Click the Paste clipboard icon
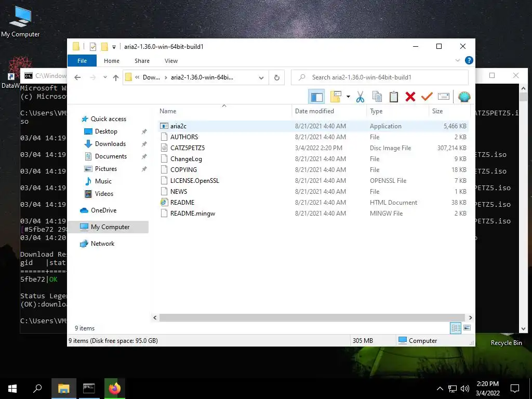532x399 pixels. click(394, 97)
